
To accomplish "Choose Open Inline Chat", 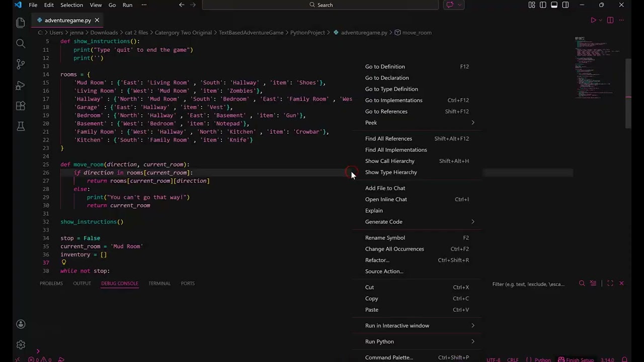I will click(417, 199).
